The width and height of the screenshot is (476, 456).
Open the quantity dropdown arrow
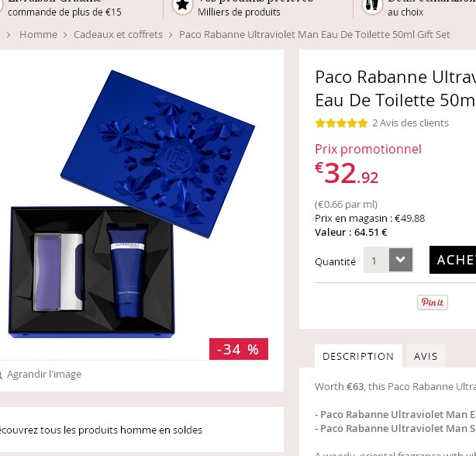(401, 260)
